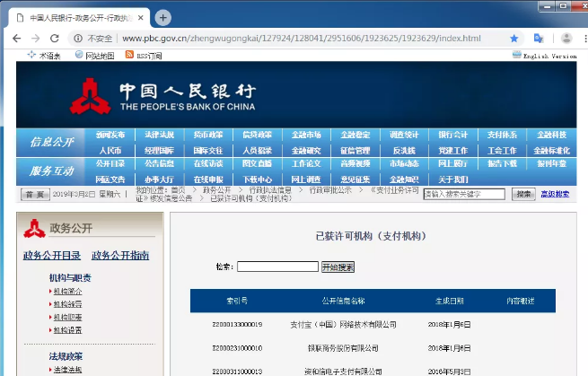Click the 首页 home button

(x=35, y=194)
